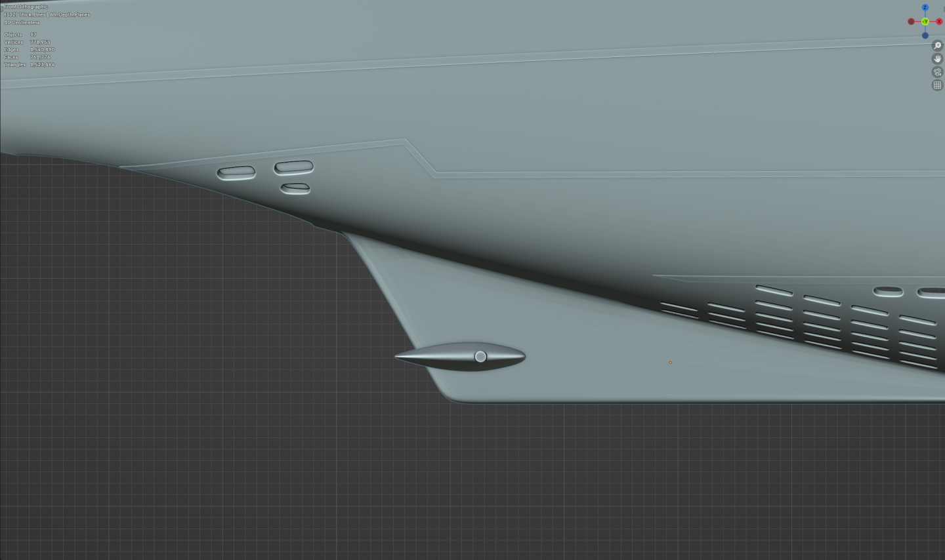Click the green -Y axis on the gizmo
The image size is (945, 560).
point(925,22)
